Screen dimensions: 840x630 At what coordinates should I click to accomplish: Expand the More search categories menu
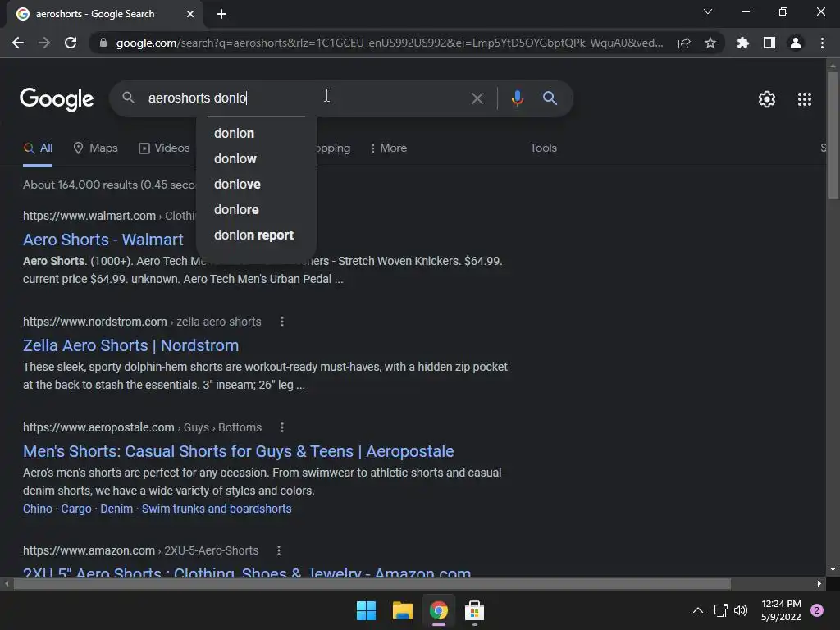click(388, 148)
